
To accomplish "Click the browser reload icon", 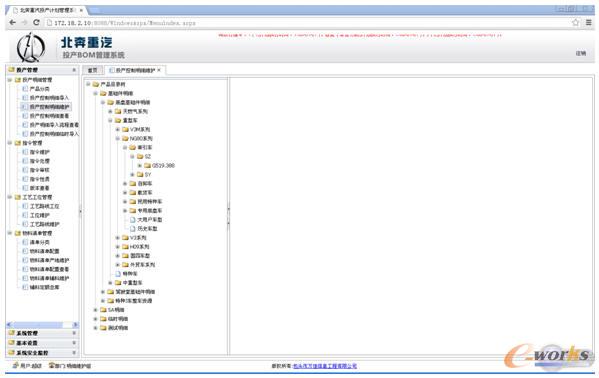I will pyautogui.click(x=37, y=23).
